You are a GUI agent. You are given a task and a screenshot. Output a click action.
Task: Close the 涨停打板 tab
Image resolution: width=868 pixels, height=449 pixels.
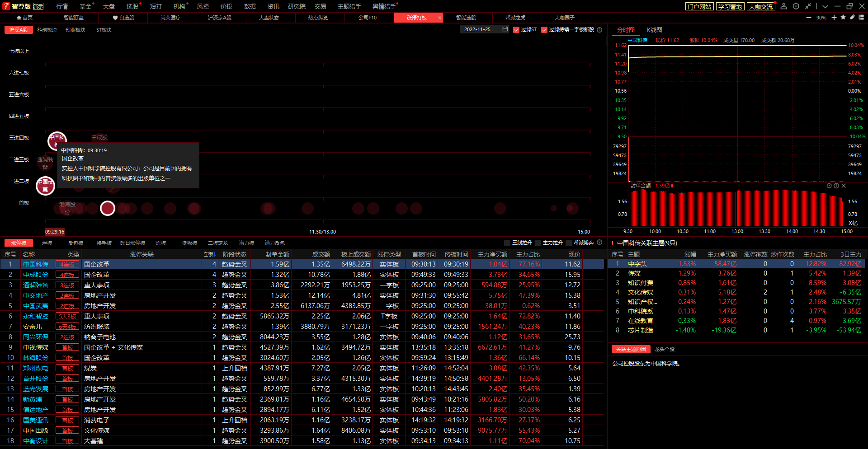point(439,18)
